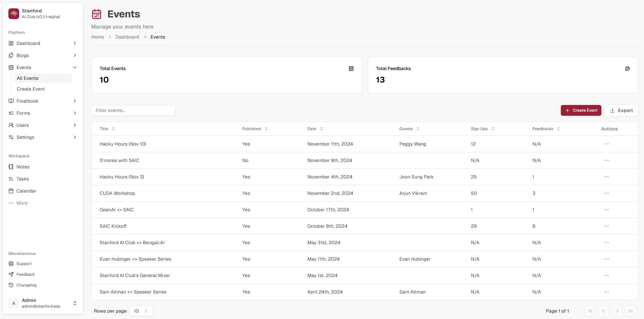Open actions menu for CUDA Workshop row
Viewport: 644px width, 319px height.
click(606, 193)
